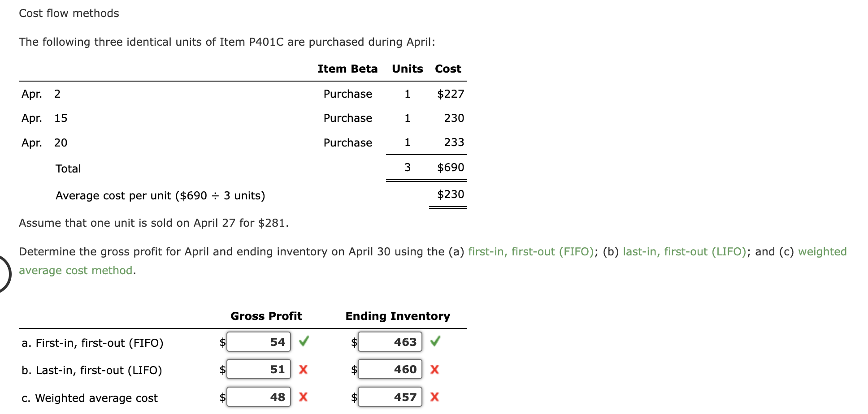868x414 pixels.
Task: Click the FIFO gross profit input field
Action: pyautogui.click(x=259, y=342)
